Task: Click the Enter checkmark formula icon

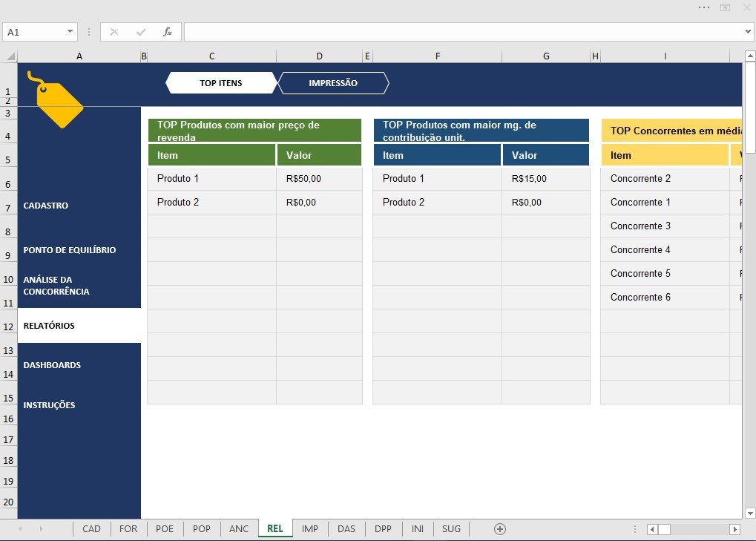Action: 141,32
